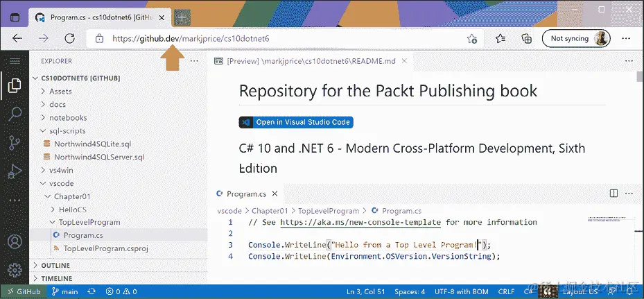Click TopLevelProgram in the breadcrumb
The width and height of the screenshot is (644, 299).
[328, 211]
